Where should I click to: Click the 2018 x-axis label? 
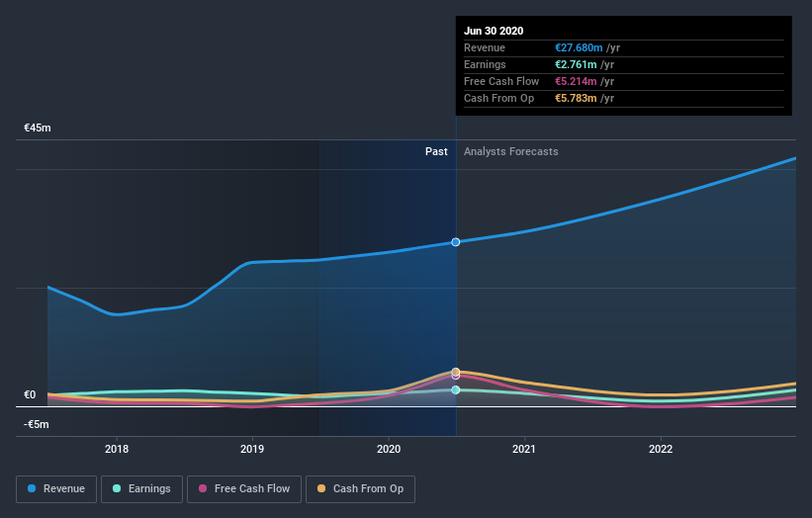[x=117, y=449]
